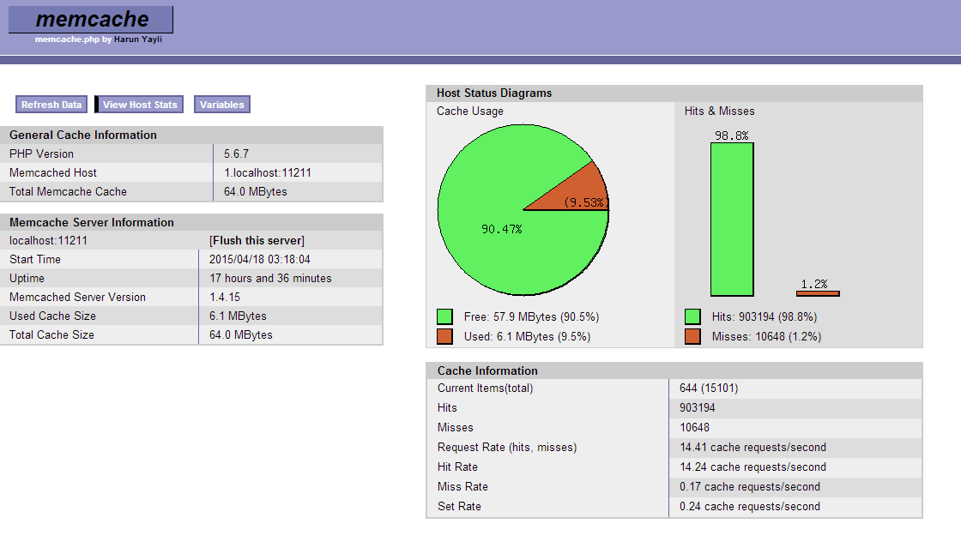Click the memcache logo title
Screen dimensions: 961x560
pyautogui.click(x=91, y=20)
